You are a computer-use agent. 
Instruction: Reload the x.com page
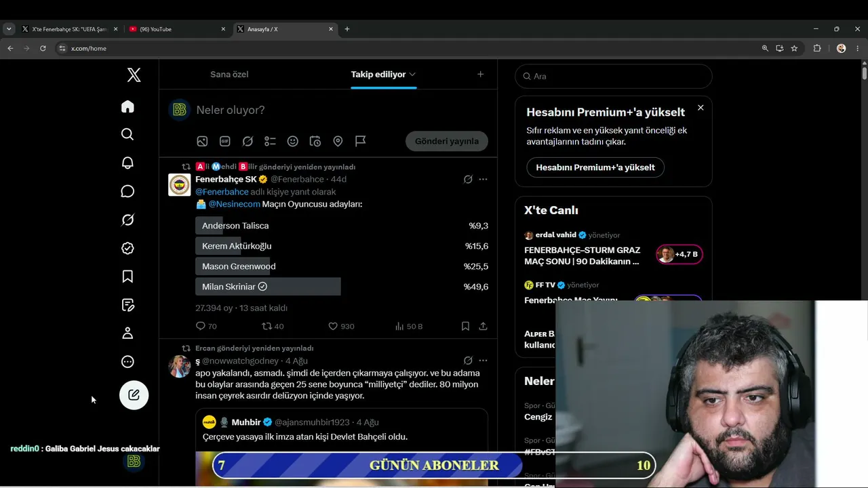[x=43, y=49]
